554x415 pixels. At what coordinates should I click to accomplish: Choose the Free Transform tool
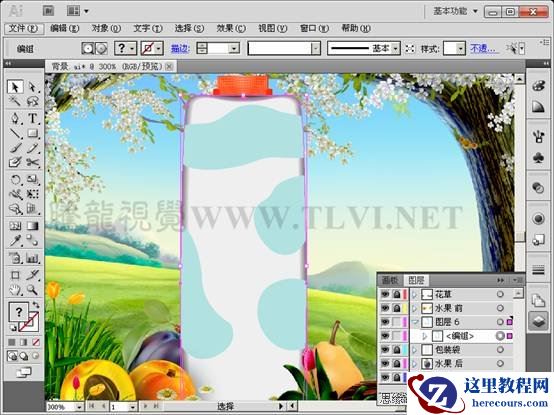[32, 194]
